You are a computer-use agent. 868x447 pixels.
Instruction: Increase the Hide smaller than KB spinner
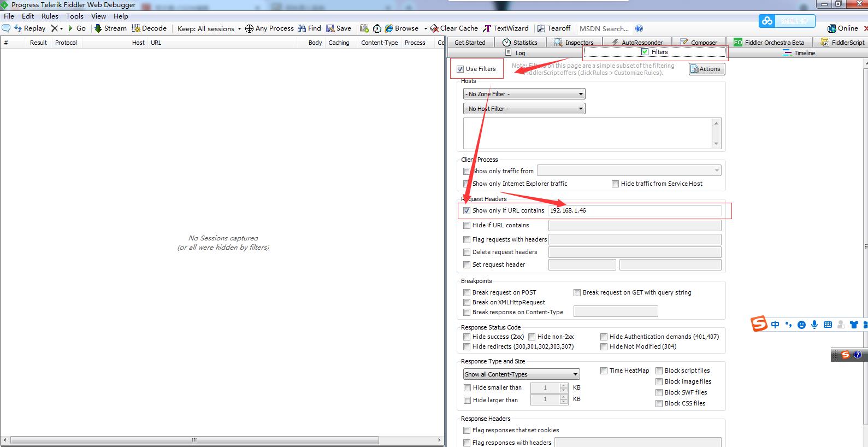coord(564,385)
